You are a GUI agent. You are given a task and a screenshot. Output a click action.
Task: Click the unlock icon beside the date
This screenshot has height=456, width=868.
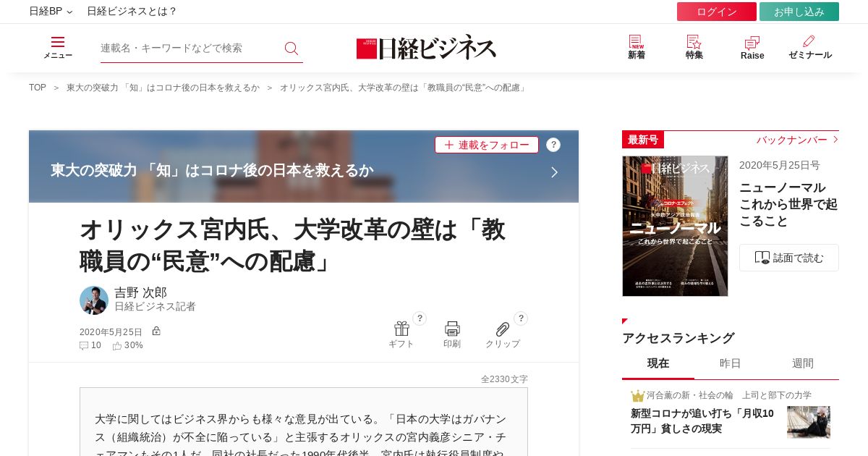click(x=156, y=331)
